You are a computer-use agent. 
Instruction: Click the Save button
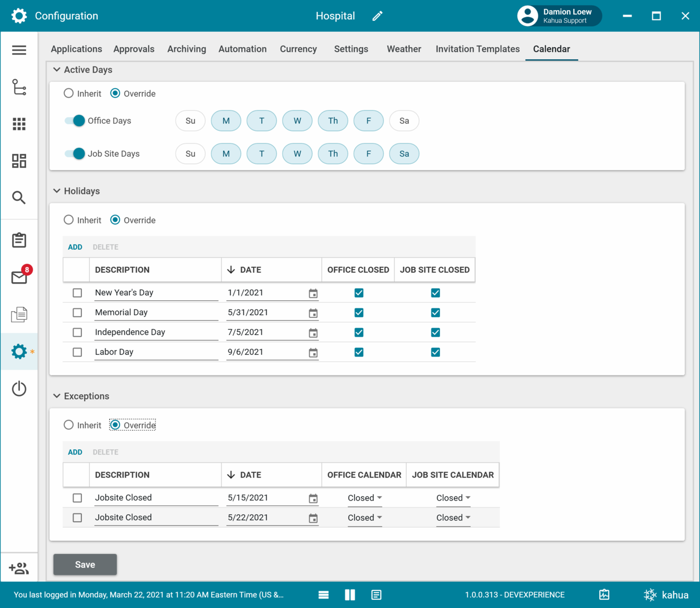(85, 564)
